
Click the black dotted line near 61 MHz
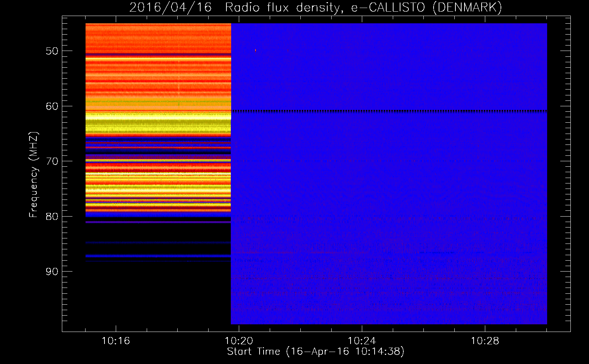tap(389, 111)
